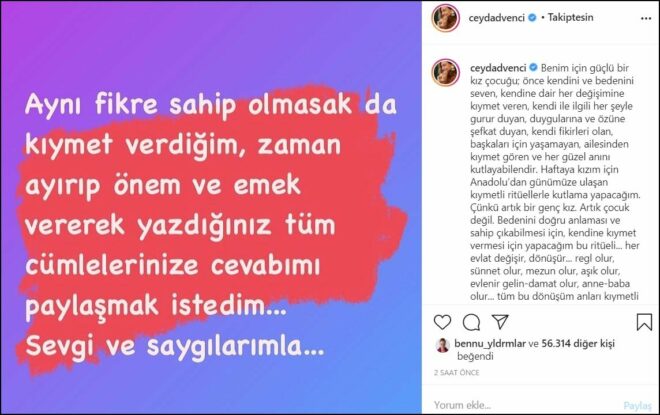Image resolution: width=660 pixels, height=415 pixels.
Task: Open comments with the speech bubble icon
Action: (471, 322)
